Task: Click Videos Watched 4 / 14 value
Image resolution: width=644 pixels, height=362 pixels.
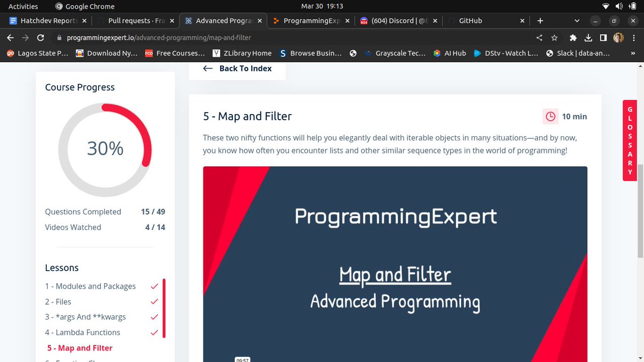Action: click(155, 227)
